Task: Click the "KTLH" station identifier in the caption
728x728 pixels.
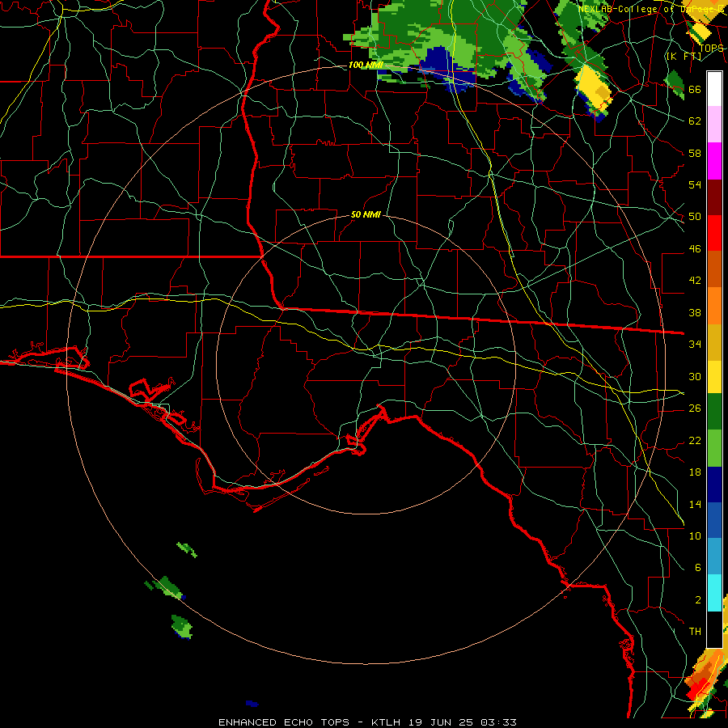Action: pos(387,722)
